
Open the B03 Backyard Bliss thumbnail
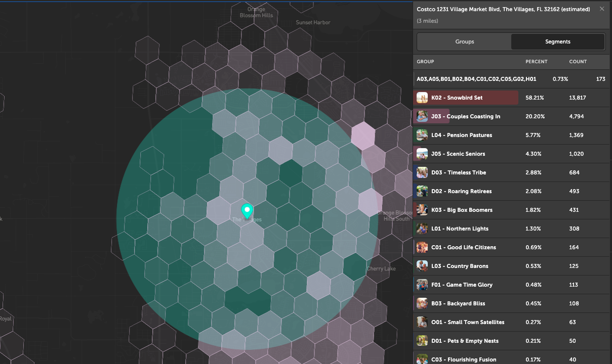[422, 303]
